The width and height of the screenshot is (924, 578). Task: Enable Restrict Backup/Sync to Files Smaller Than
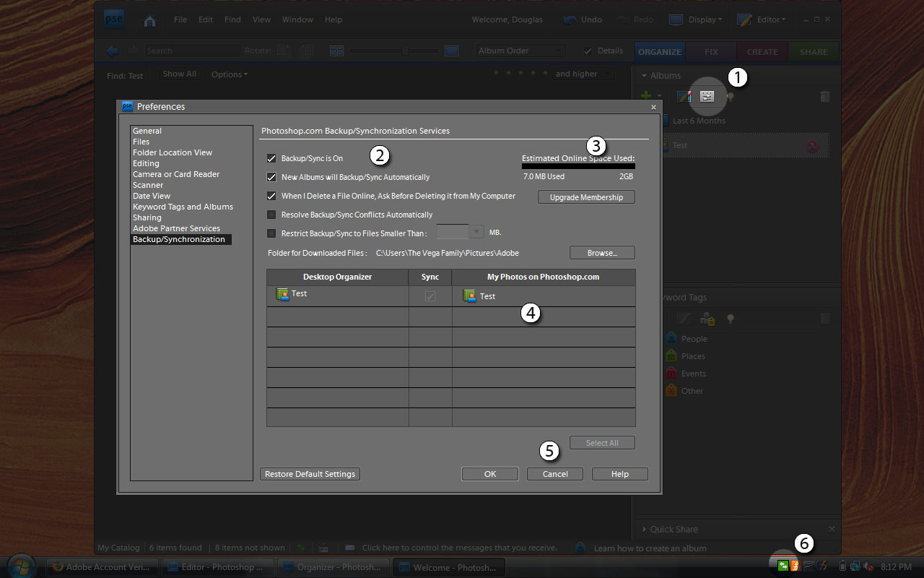click(x=271, y=233)
